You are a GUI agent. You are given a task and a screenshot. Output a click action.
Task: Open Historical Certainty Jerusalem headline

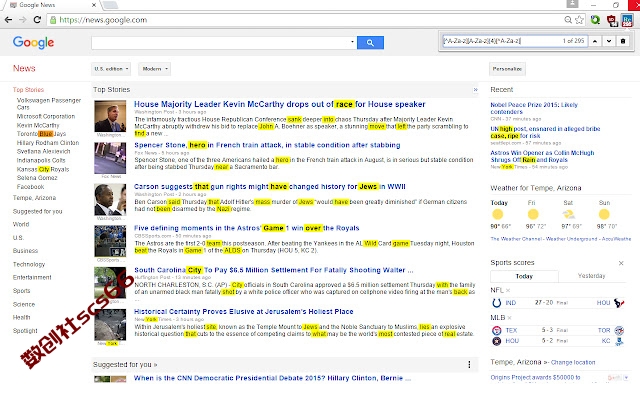coord(244,312)
